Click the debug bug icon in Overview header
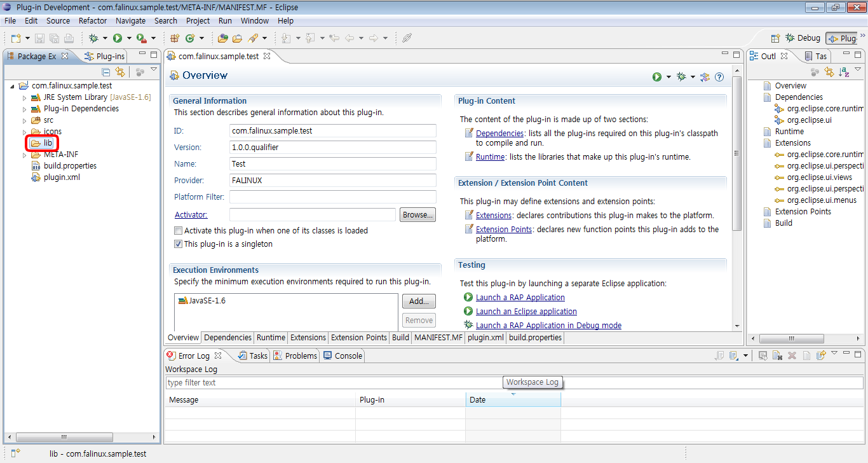 coord(681,76)
